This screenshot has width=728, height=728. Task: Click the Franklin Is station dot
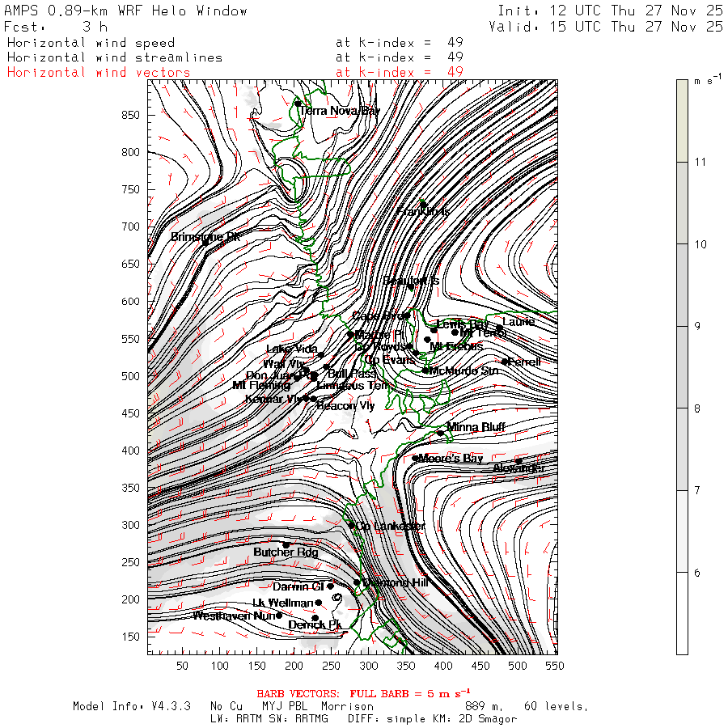[x=422, y=204]
